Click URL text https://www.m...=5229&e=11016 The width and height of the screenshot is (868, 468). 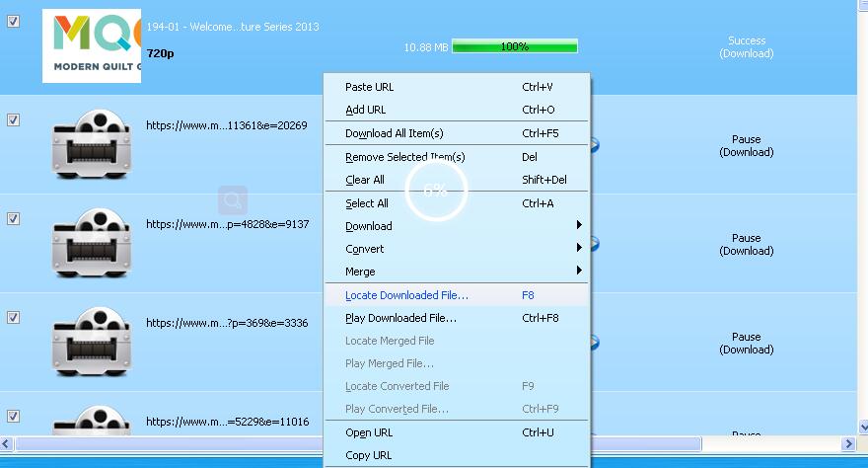(x=228, y=422)
